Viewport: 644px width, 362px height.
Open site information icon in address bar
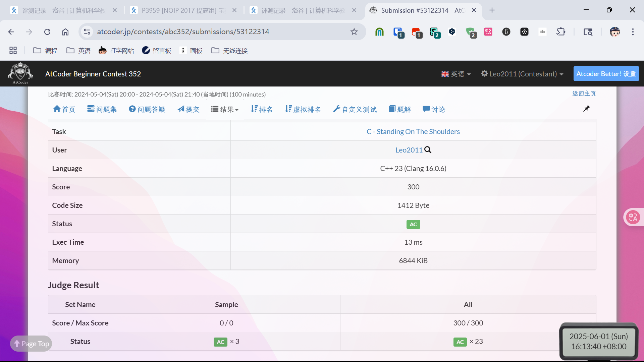click(87, 32)
